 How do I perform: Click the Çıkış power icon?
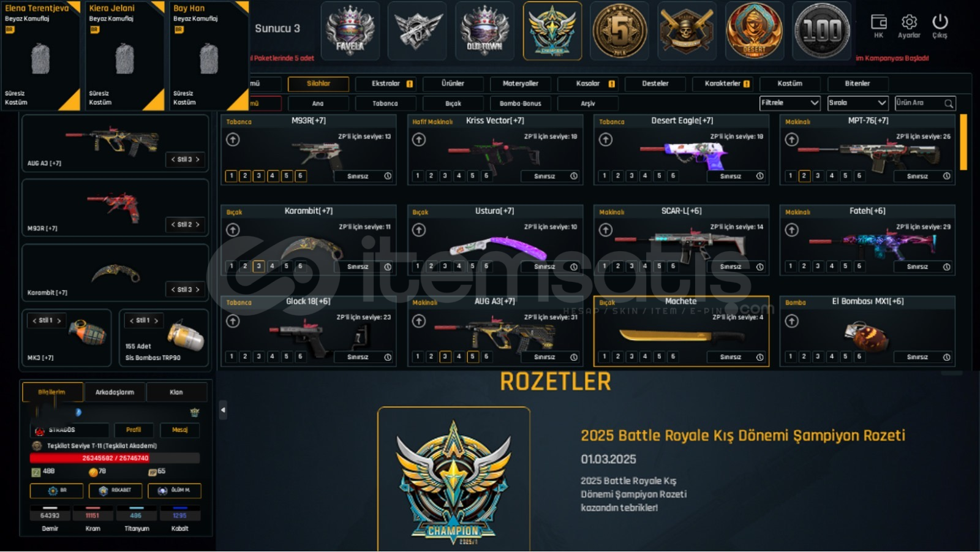tap(940, 22)
